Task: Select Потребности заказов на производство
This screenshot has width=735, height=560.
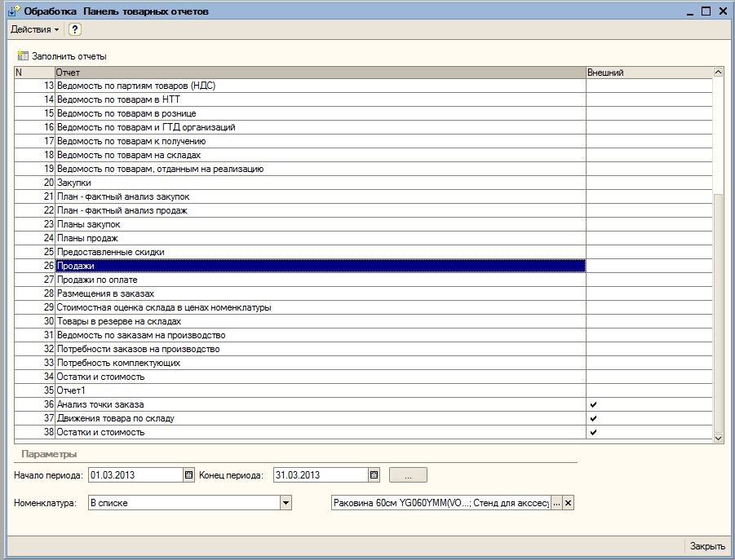Action: click(321, 349)
